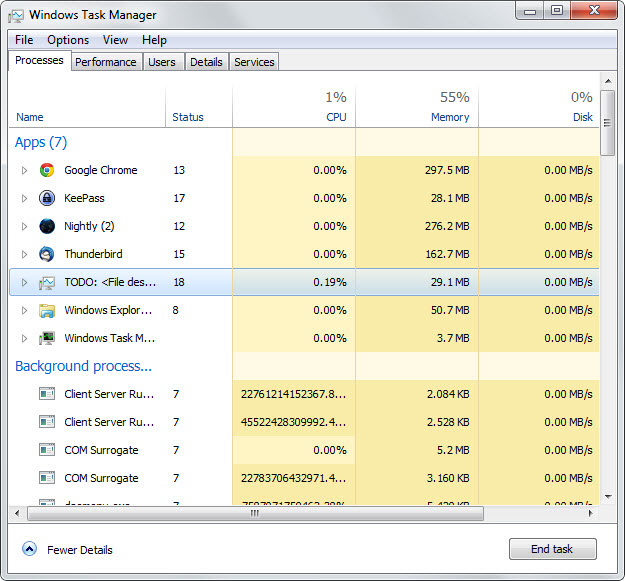
Task: Click CPU value starting with 45522428309992
Action: point(293,422)
